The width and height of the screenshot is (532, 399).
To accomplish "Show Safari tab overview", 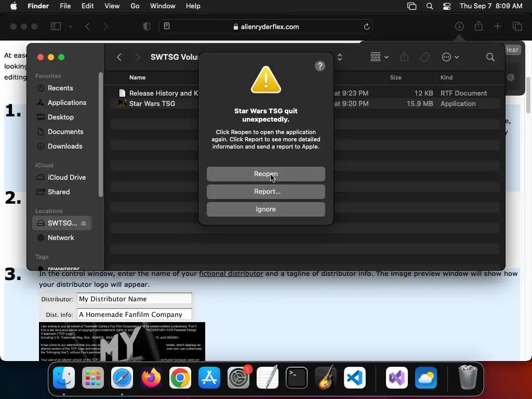I will tap(517, 26).
